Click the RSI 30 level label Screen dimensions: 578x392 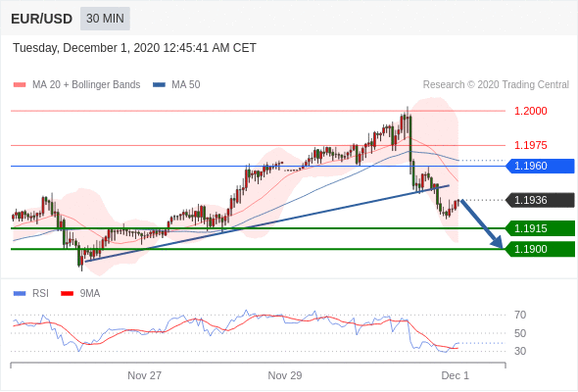click(x=520, y=351)
